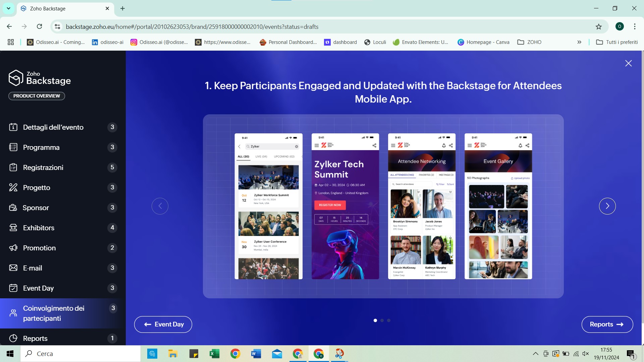The height and width of the screenshot is (362, 644).
Task: Go to the Registrazioni section
Action: tap(63, 167)
